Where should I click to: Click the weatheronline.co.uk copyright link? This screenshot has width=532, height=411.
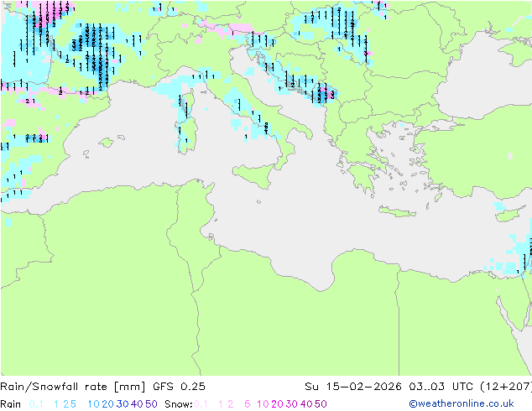pyautogui.click(x=462, y=403)
